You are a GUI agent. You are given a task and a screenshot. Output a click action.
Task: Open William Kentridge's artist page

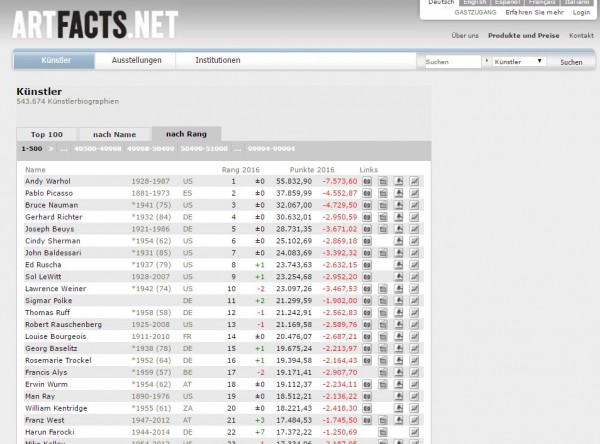[x=56, y=408]
